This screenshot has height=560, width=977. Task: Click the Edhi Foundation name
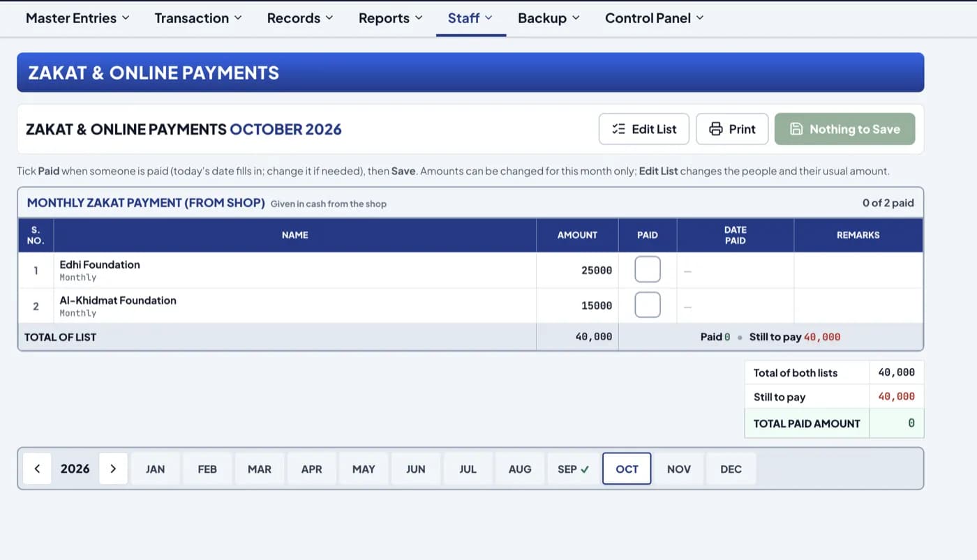click(x=100, y=264)
